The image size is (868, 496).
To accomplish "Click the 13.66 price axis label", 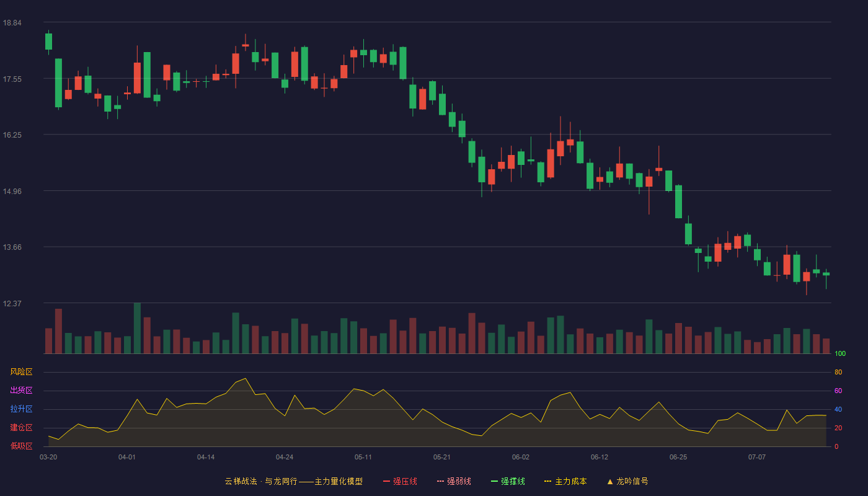I will (12, 247).
